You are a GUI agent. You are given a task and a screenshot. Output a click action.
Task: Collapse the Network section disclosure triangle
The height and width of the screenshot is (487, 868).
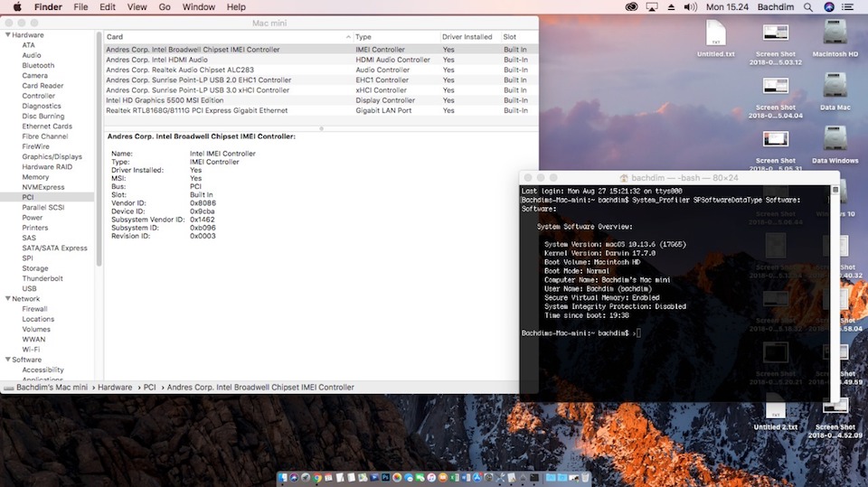8,298
